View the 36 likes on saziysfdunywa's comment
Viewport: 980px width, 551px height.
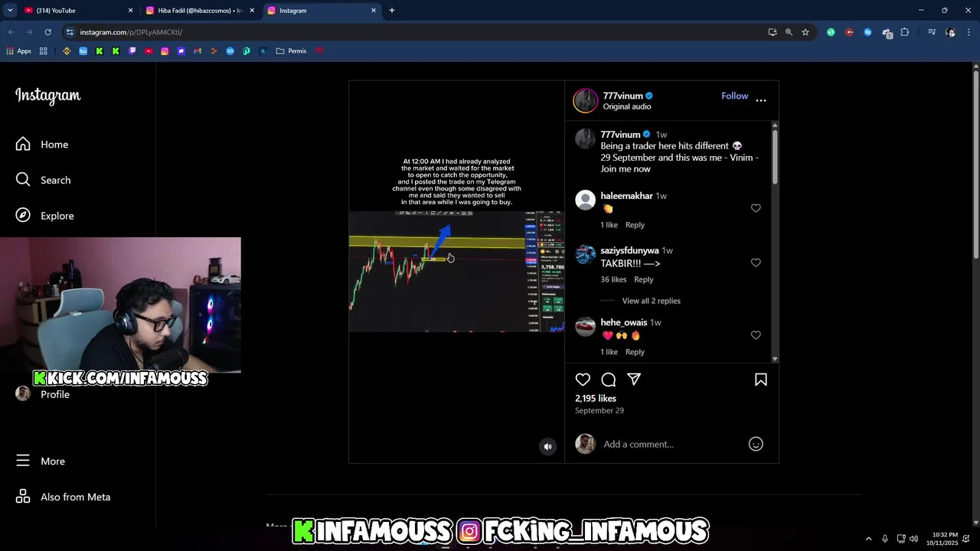click(613, 279)
